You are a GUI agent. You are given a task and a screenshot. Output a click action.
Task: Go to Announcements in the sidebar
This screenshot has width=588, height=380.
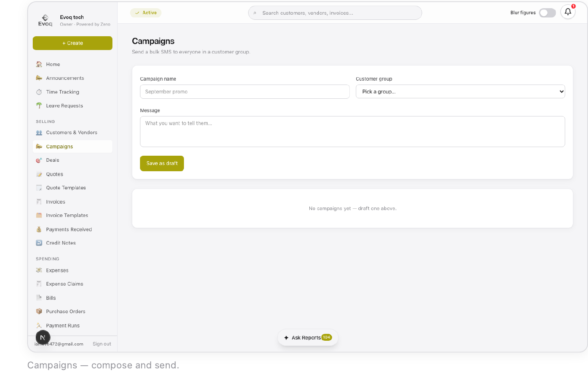click(x=72, y=78)
